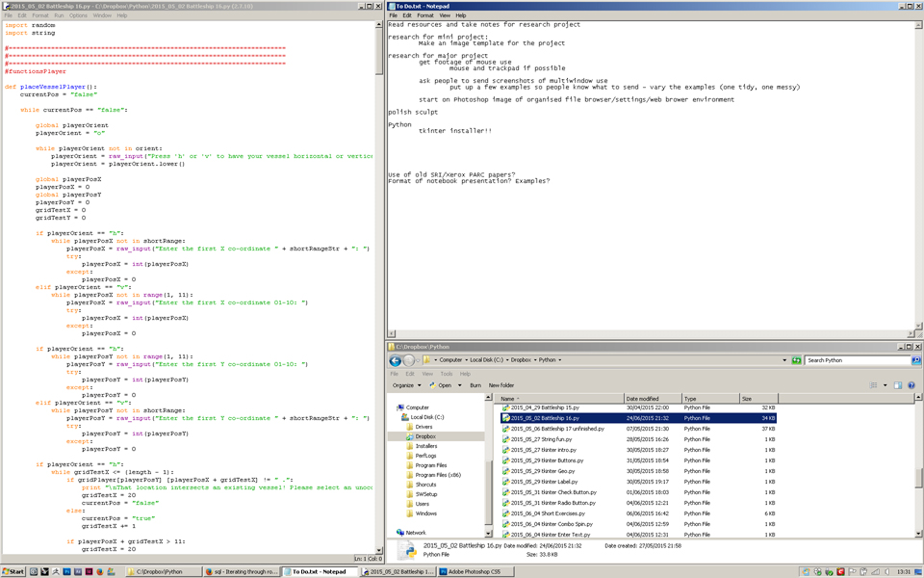Click the New folder button
The height and width of the screenshot is (578, 924).
(501, 385)
